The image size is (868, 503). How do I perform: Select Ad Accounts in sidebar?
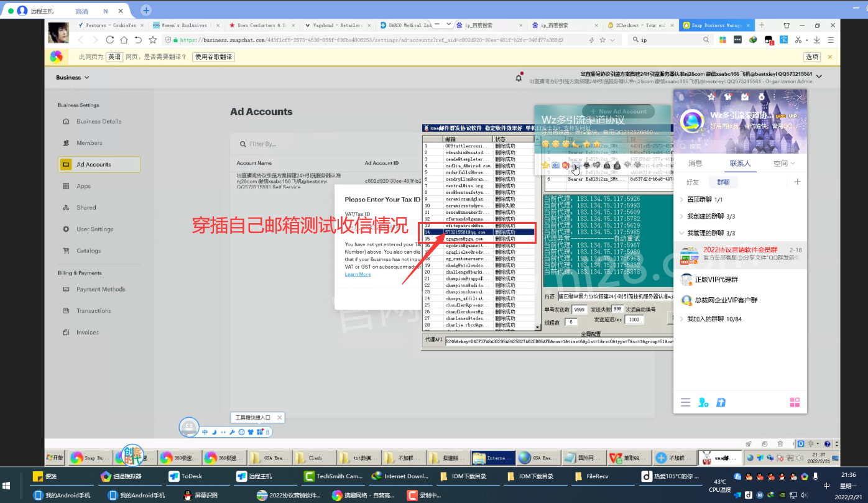coord(99,164)
